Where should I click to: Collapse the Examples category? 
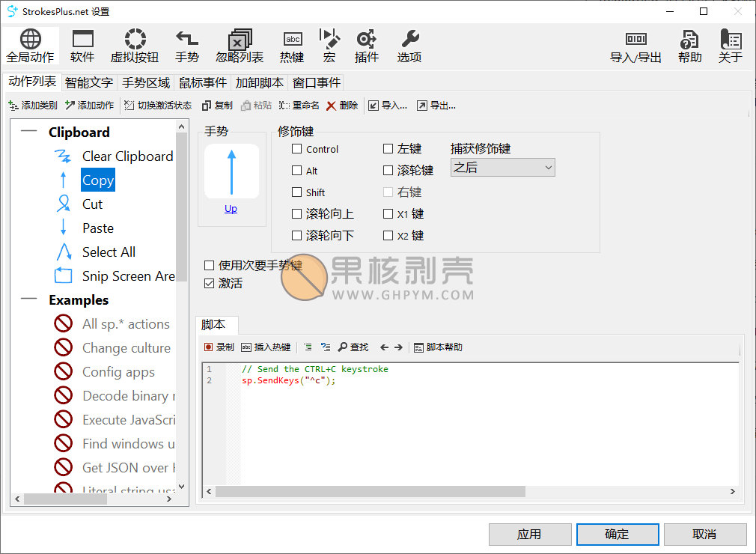click(x=28, y=299)
